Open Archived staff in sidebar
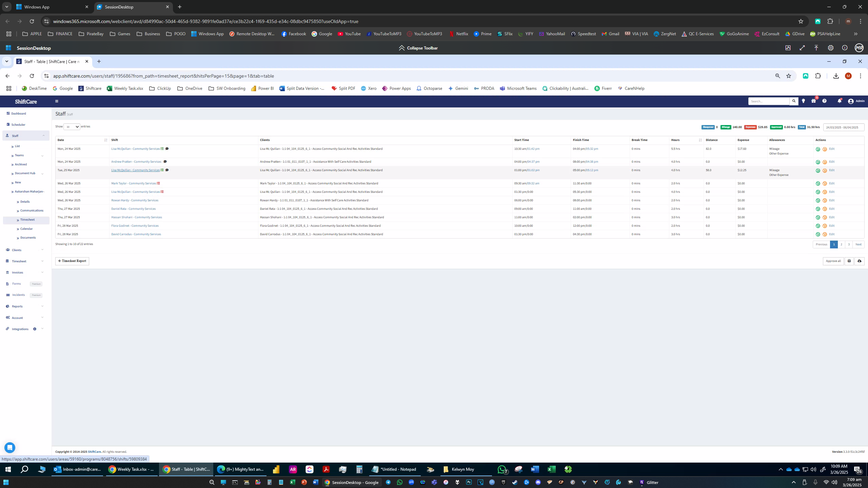 coord(20,164)
